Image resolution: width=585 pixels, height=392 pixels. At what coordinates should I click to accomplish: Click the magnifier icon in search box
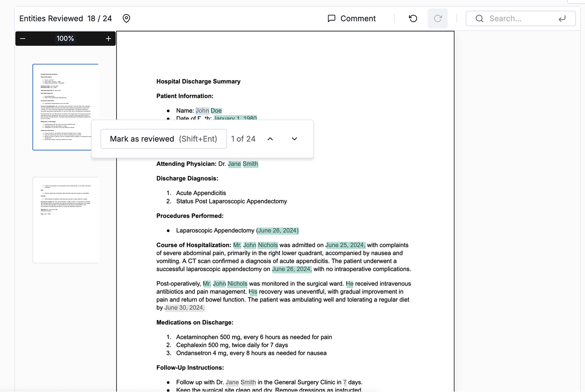[479, 18]
